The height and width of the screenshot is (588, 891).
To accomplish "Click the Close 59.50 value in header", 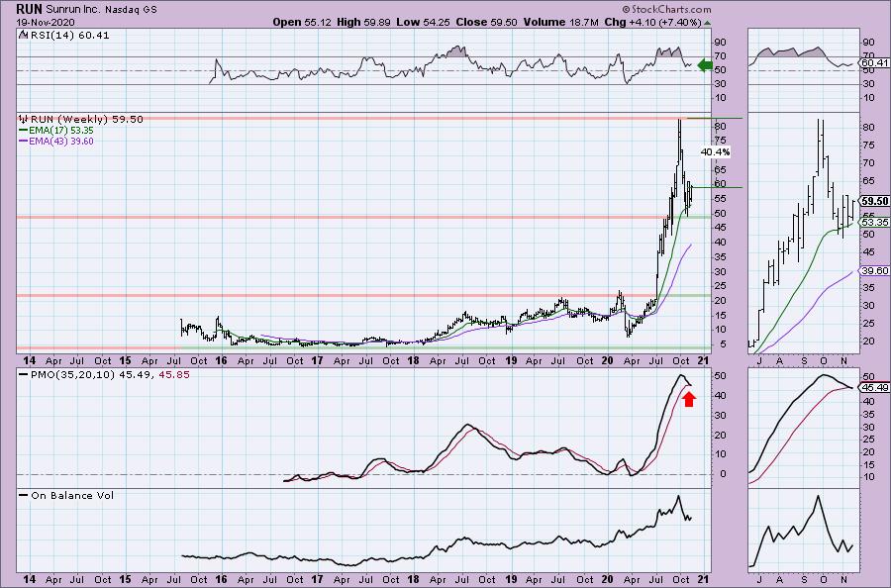I will pyautogui.click(x=487, y=22).
